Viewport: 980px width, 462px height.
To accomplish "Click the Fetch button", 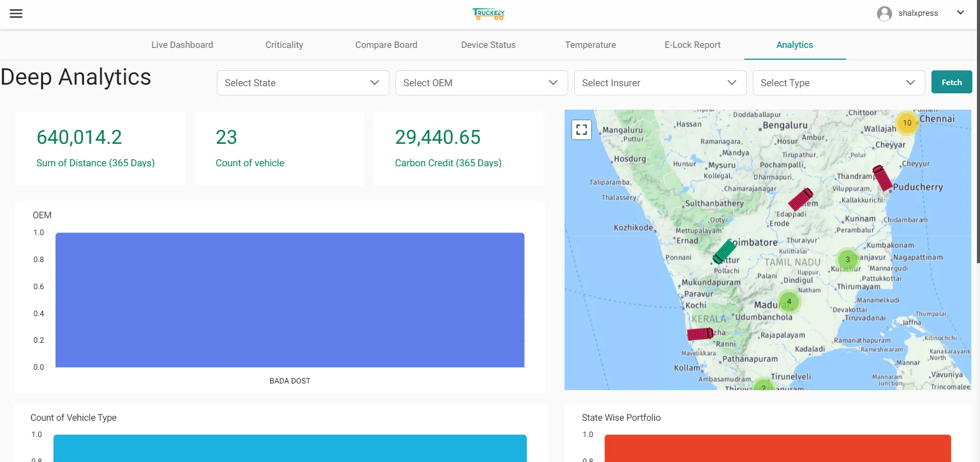I will [x=952, y=82].
